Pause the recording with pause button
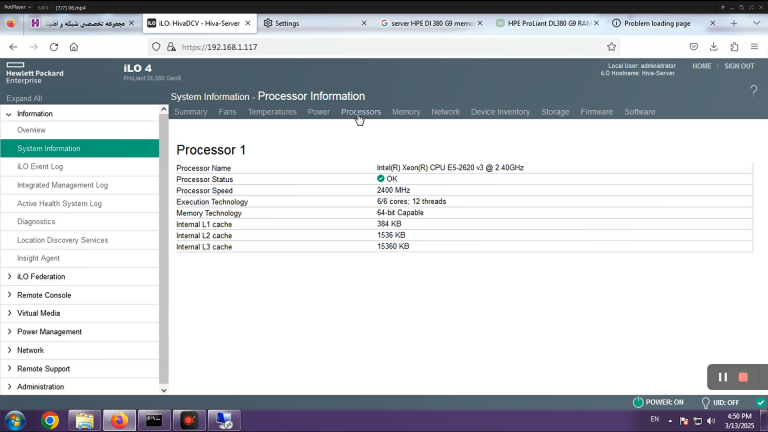This screenshot has height=432, width=768. pos(722,377)
